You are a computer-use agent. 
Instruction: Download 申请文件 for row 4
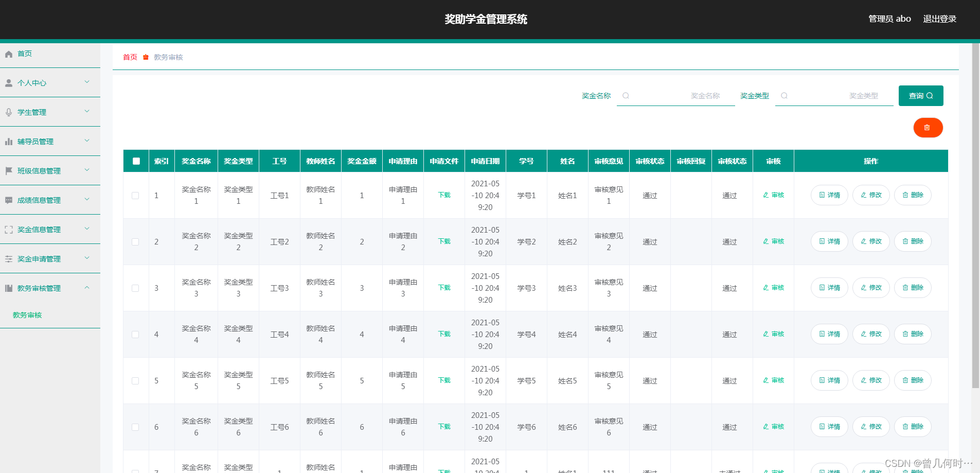(x=444, y=334)
